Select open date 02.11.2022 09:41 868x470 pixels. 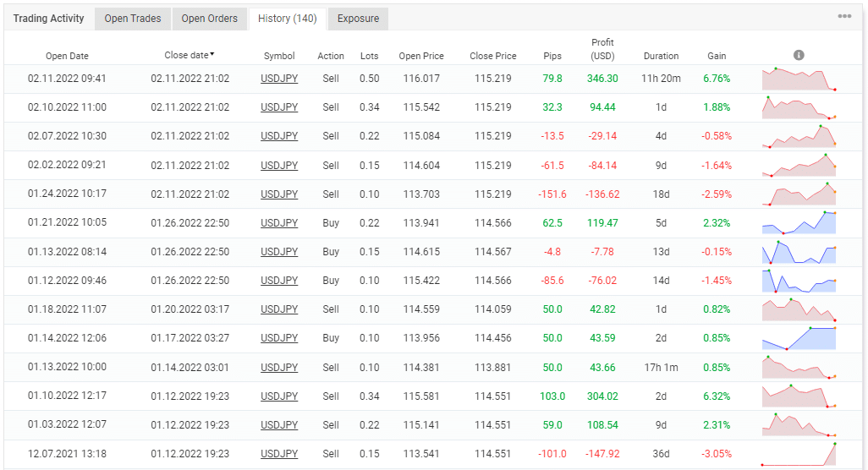point(67,79)
